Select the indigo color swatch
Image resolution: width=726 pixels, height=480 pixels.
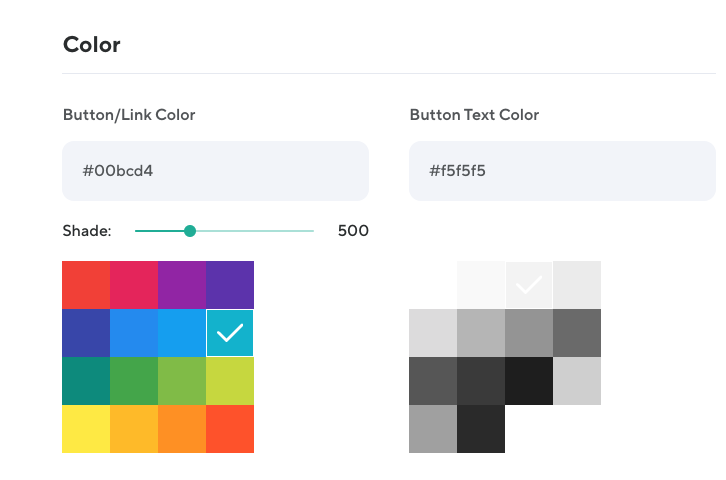click(x=86, y=333)
